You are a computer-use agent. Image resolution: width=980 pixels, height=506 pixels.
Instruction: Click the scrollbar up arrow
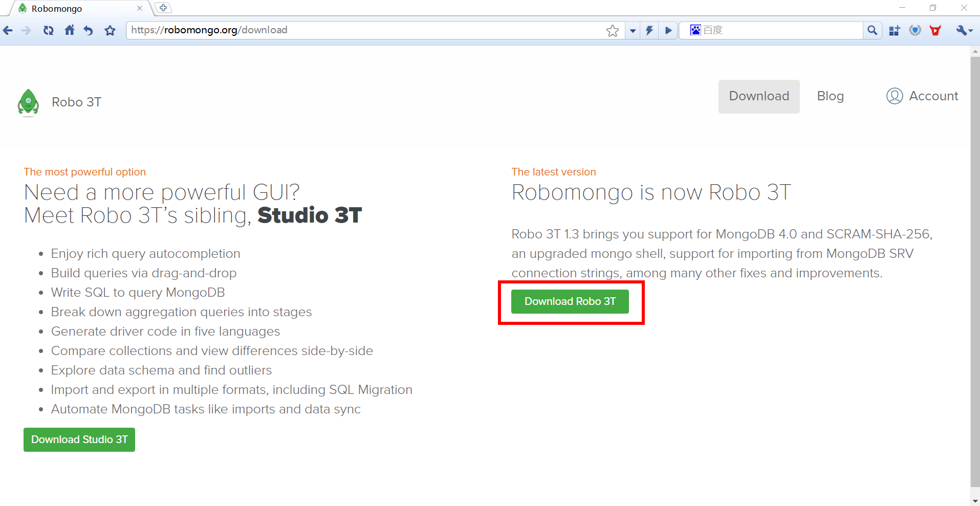pyautogui.click(x=975, y=51)
